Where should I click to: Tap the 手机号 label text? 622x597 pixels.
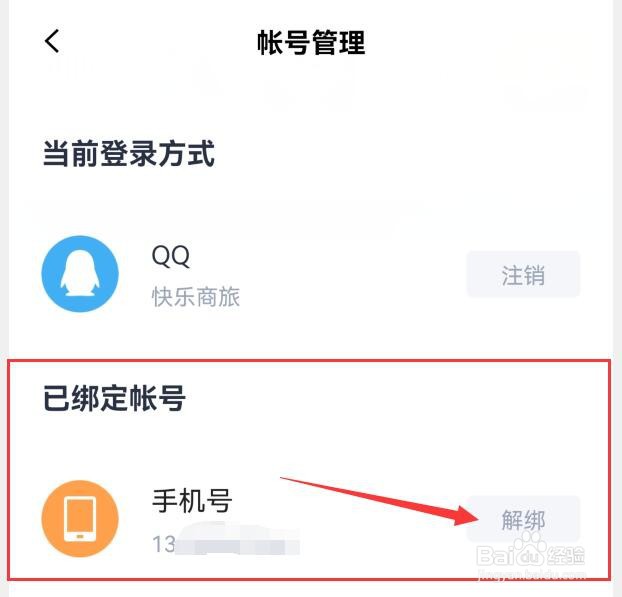coord(192,501)
